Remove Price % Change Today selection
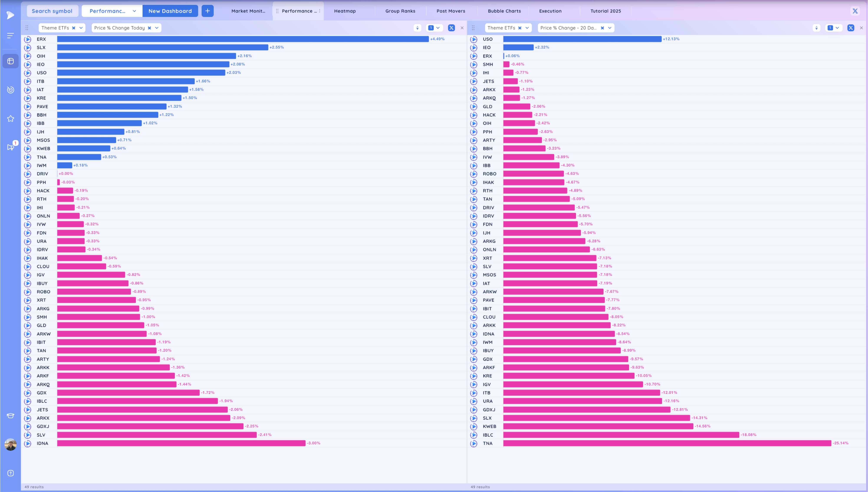The width and height of the screenshot is (868, 492). [x=149, y=28]
